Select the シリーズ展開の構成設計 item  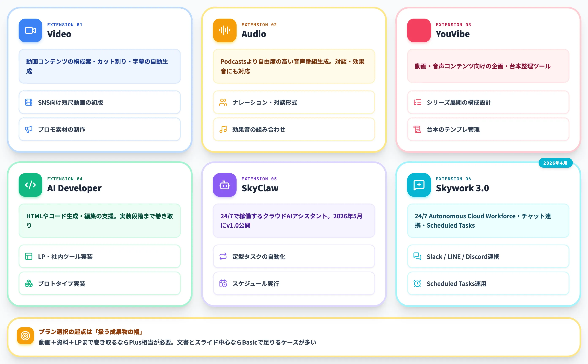tap(488, 102)
